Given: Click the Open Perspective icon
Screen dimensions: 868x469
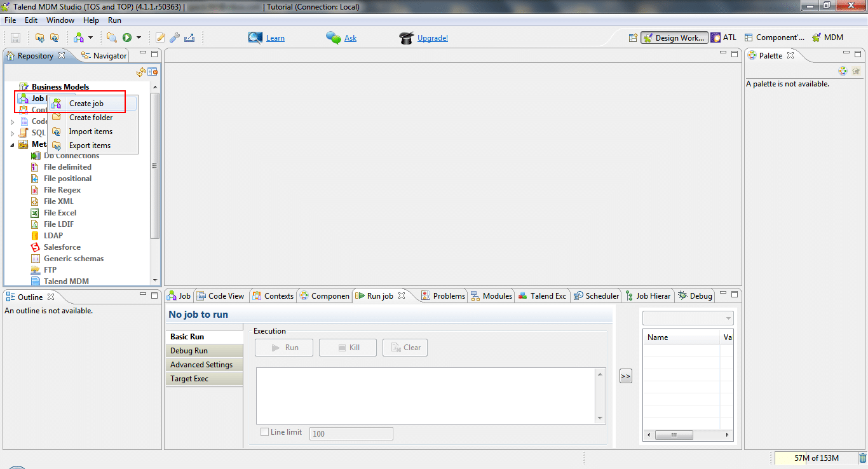Looking at the screenshot, I should coord(633,38).
